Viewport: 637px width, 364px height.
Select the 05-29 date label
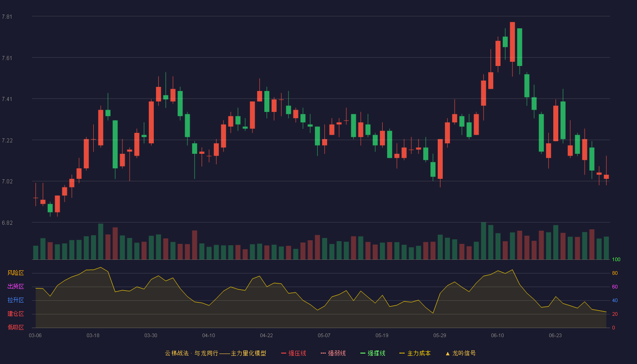click(x=440, y=335)
